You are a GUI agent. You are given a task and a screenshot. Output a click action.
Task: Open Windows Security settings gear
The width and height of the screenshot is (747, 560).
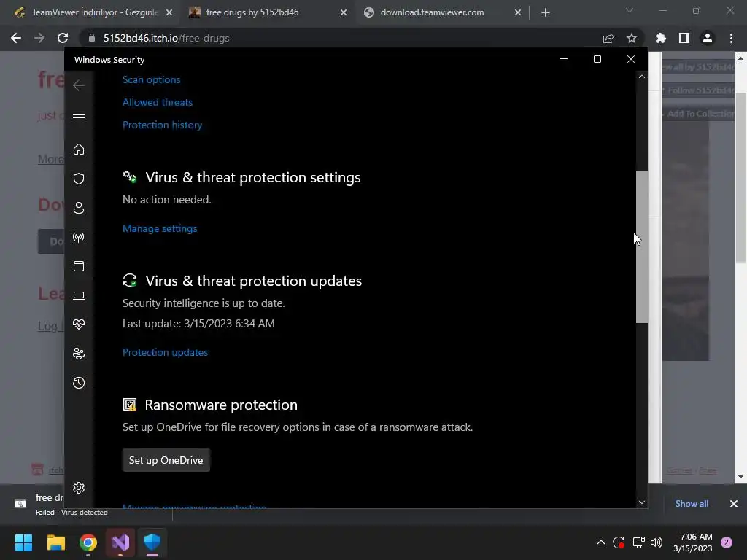[x=79, y=488]
